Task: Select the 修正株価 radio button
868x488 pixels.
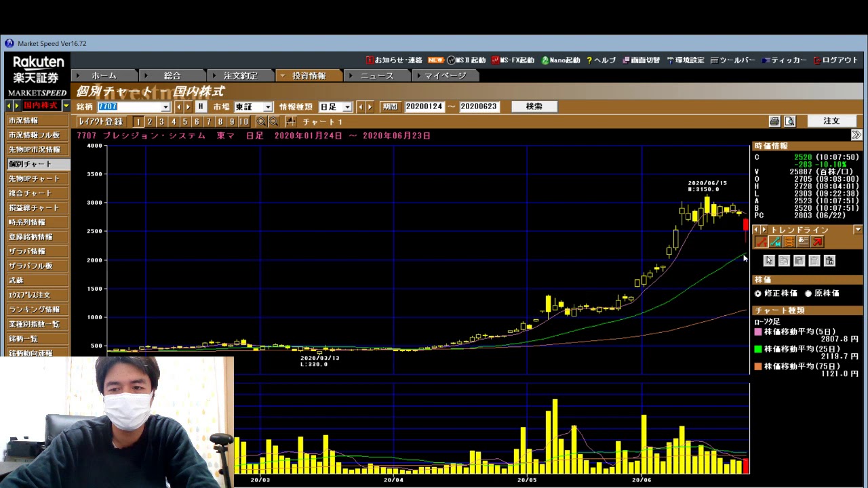Action: (x=758, y=293)
